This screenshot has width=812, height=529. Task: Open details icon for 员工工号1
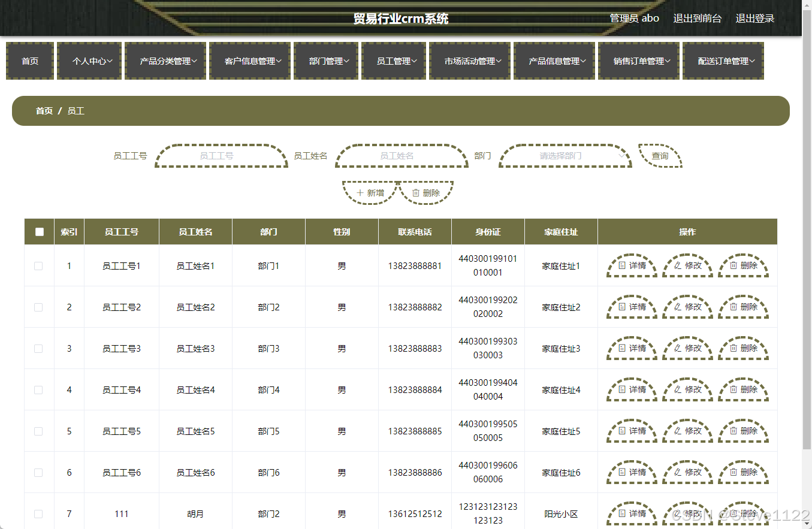pos(623,265)
